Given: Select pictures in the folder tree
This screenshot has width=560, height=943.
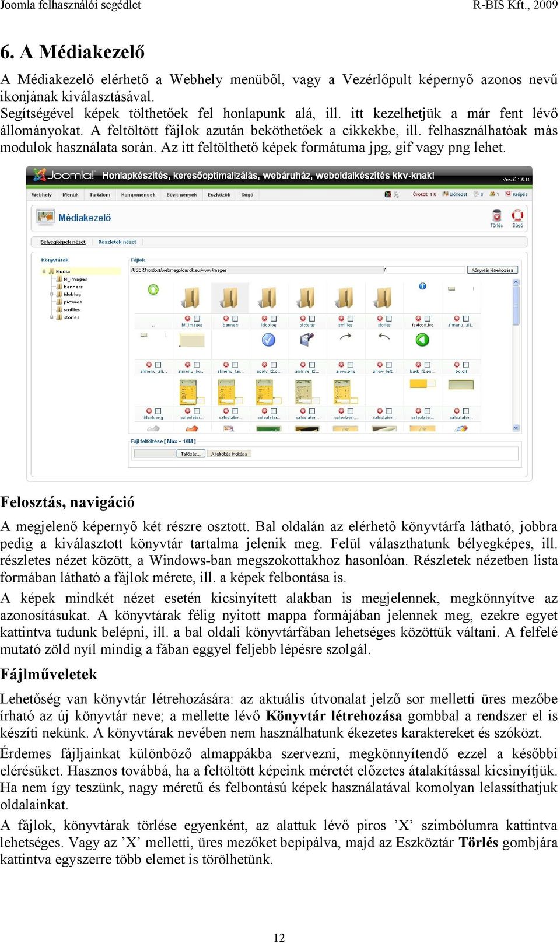Looking at the screenshot, I should coord(73,302).
